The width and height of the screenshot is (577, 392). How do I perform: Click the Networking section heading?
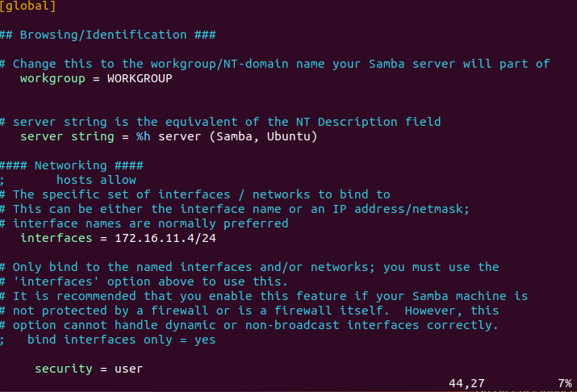click(71, 165)
